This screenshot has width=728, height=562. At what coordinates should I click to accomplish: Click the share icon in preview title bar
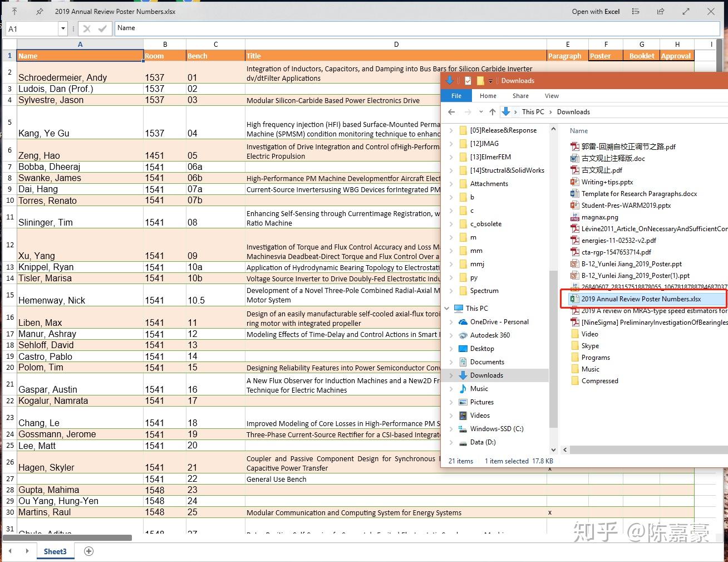[x=660, y=11]
